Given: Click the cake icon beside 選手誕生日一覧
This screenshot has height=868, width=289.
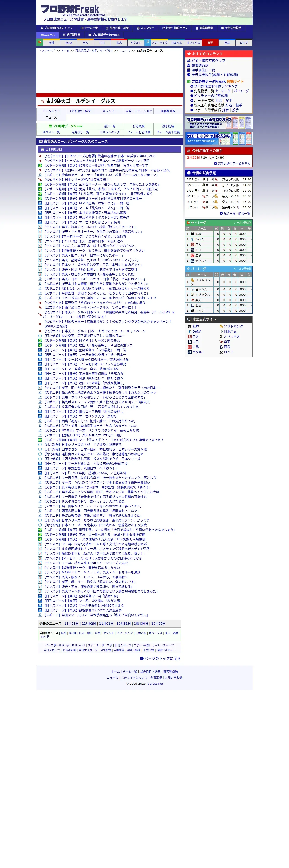Looking at the screenshot, I should point(189,70).
